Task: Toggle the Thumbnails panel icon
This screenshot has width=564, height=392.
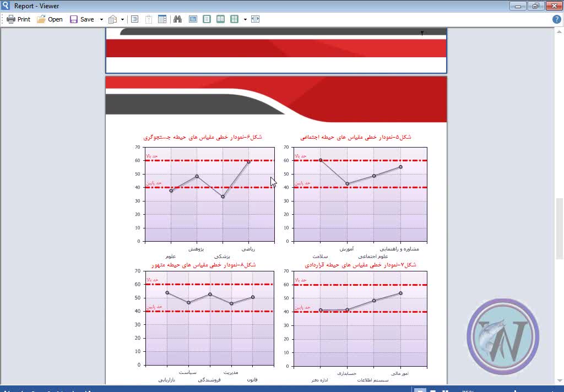Action: point(162,19)
